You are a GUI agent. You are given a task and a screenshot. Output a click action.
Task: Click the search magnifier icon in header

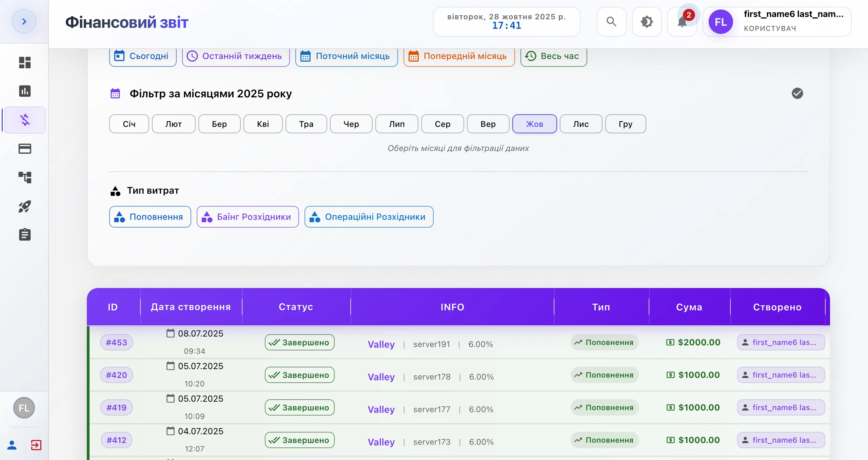click(611, 22)
